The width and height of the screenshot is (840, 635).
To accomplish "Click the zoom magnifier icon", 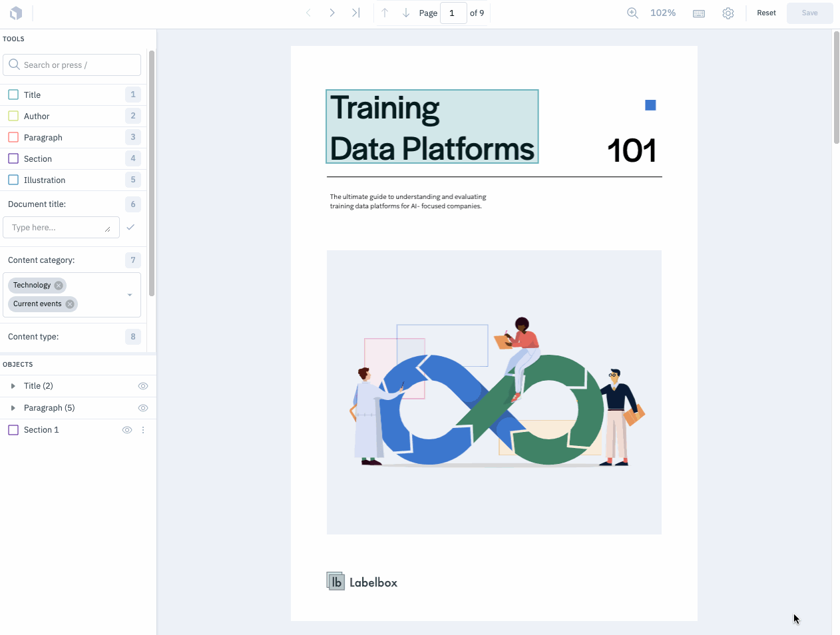I will point(633,13).
